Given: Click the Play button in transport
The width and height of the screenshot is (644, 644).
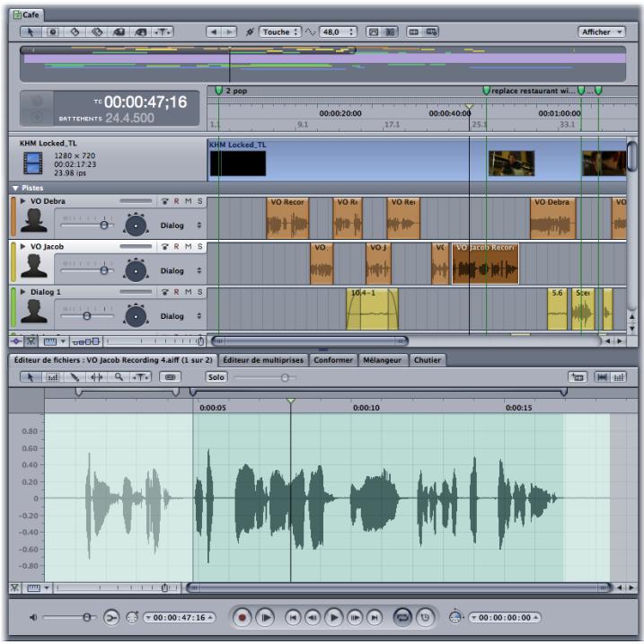Looking at the screenshot, I should click(x=334, y=617).
